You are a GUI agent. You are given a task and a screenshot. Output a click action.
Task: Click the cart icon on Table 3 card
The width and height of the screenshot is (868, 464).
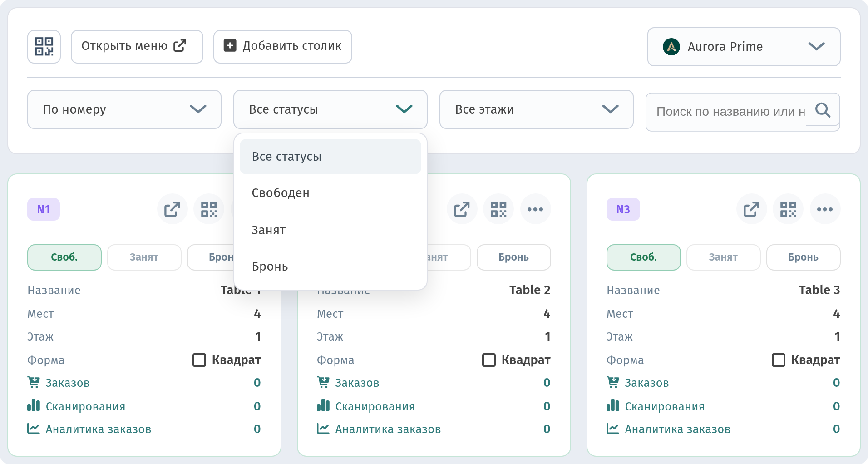613,382
